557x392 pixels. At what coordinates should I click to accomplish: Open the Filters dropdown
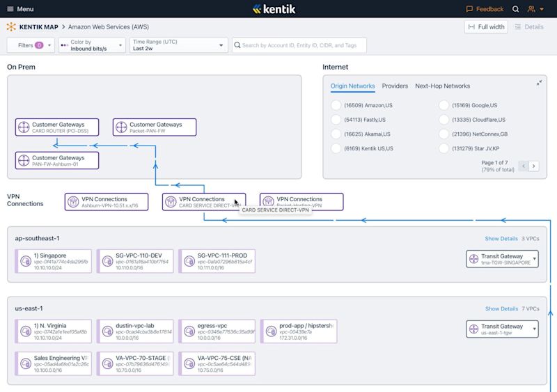(x=31, y=45)
